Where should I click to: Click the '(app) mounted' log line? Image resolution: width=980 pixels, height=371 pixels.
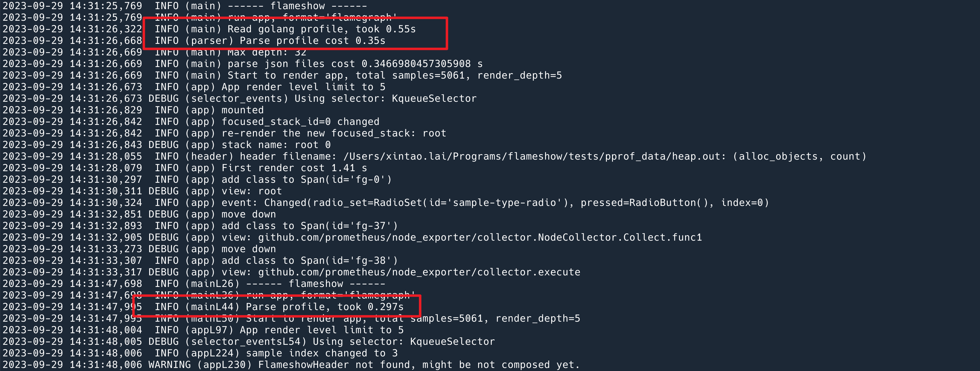tap(242, 110)
